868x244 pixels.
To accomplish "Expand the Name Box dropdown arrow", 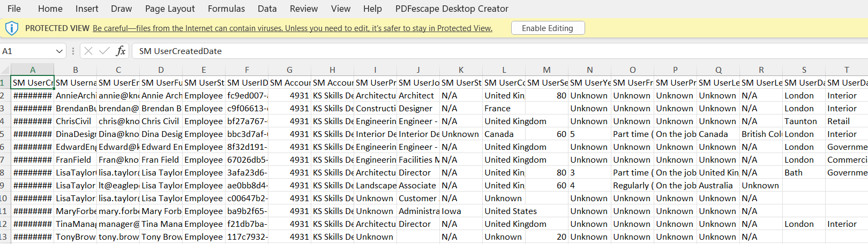I will tap(59, 51).
